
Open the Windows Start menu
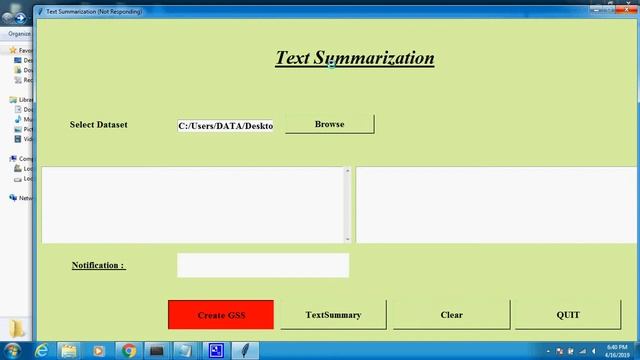tap(12, 351)
